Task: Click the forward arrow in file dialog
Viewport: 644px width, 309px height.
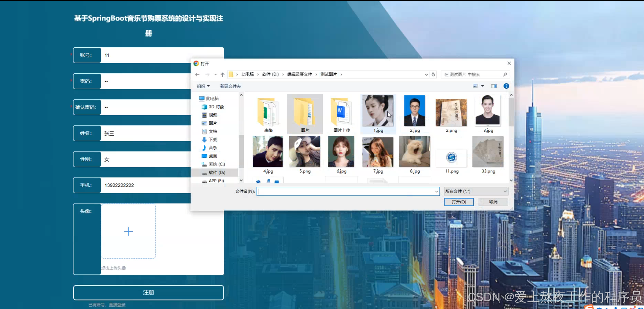Action: tap(207, 74)
